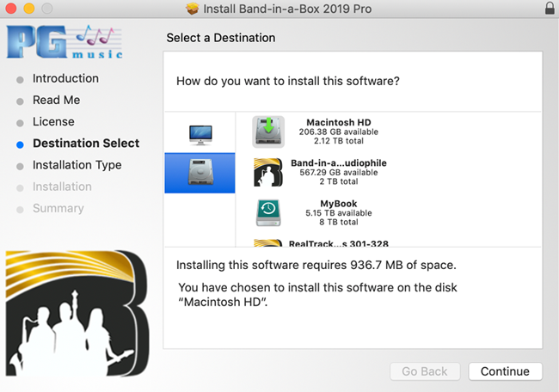Select the Installation Type step
This screenshot has height=392, width=559.
click(x=77, y=165)
